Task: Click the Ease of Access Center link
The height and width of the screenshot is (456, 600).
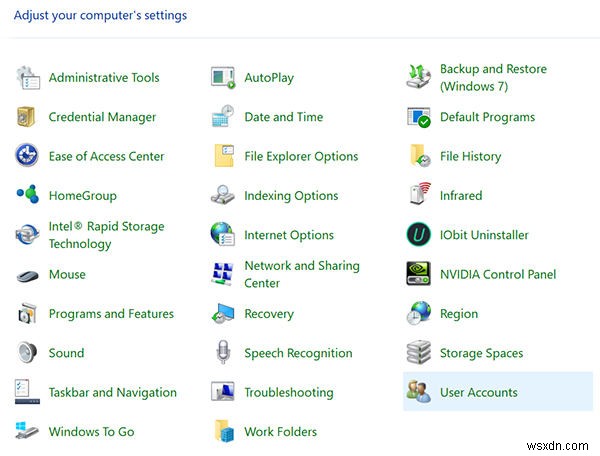Action: pyautogui.click(x=106, y=156)
